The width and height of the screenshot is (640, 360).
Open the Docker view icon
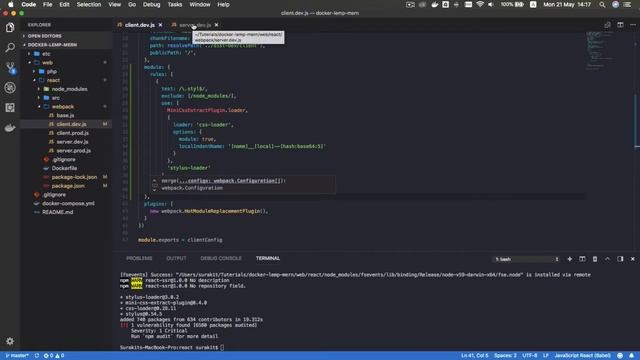[10, 128]
